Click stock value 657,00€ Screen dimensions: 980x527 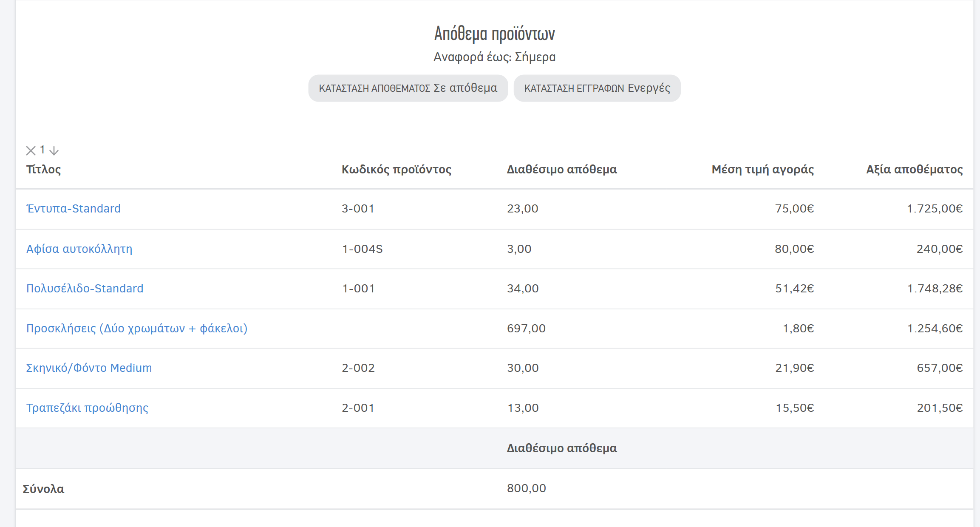(940, 368)
